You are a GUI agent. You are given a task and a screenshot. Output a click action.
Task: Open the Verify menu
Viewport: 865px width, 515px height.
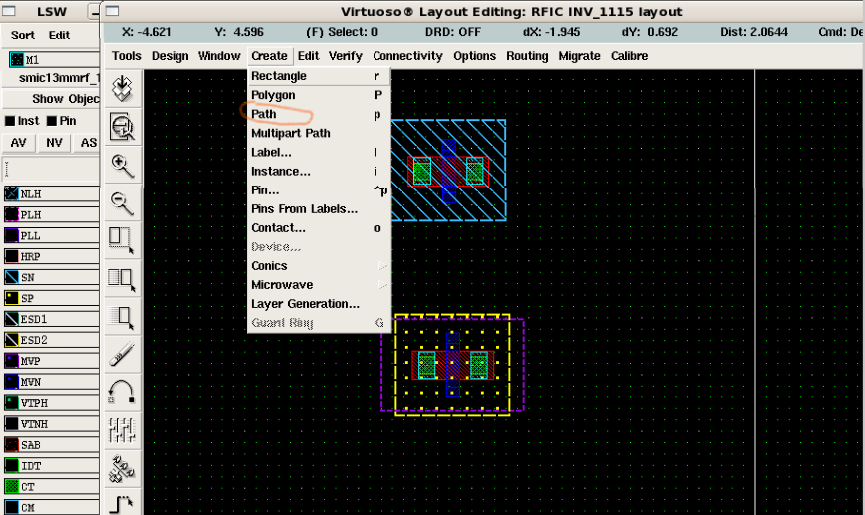coord(346,56)
